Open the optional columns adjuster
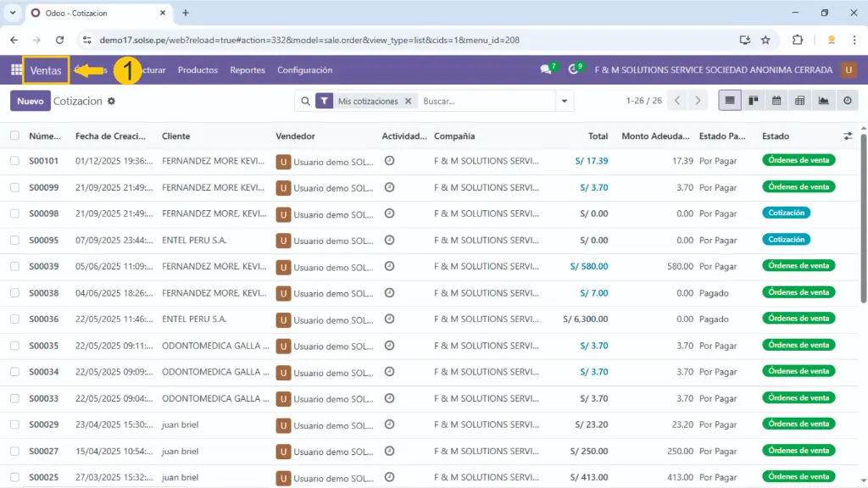This screenshot has width=868, height=488. 848,136
